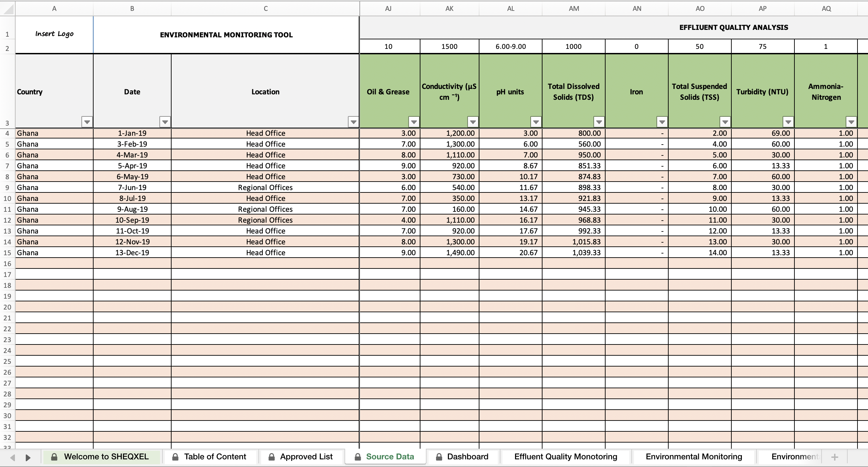
Task: Click the Insert Logo cell
Action: pos(54,35)
